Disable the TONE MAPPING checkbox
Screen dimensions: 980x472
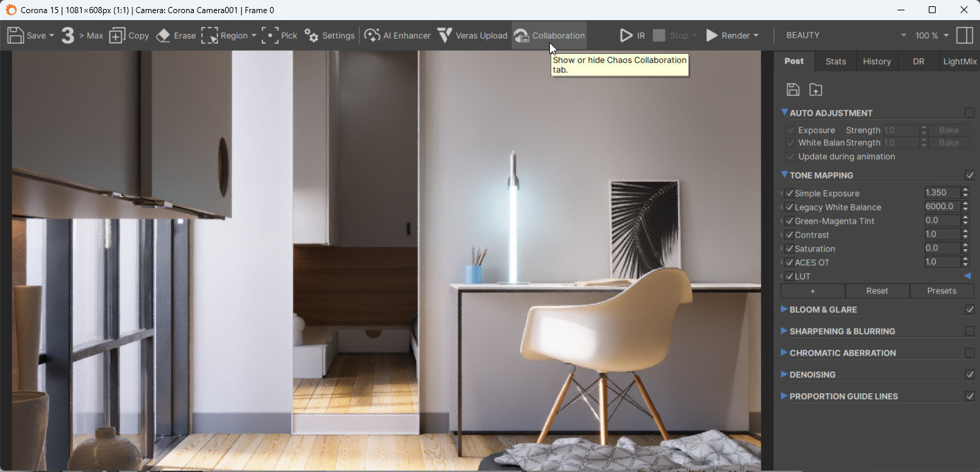(970, 175)
